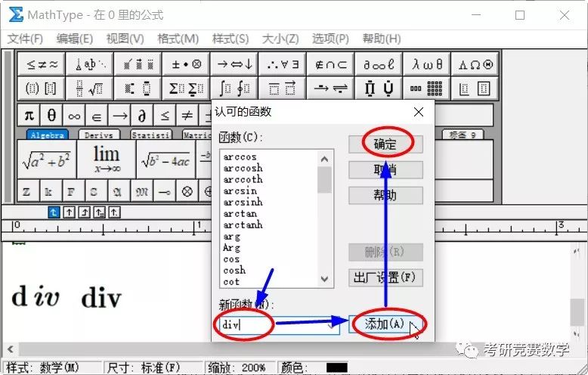Click 取消 to cancel the dialog

[x=385, y=170]
